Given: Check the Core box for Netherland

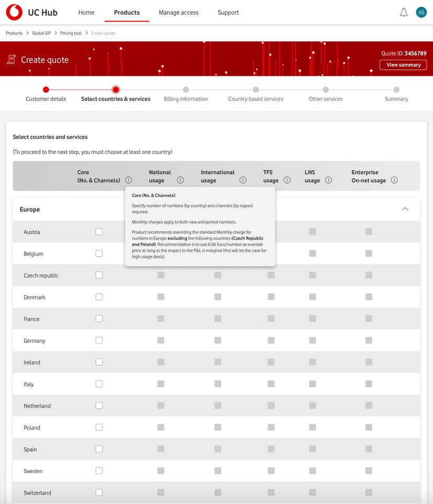Looking at the screenshot, I should (99, 406).
